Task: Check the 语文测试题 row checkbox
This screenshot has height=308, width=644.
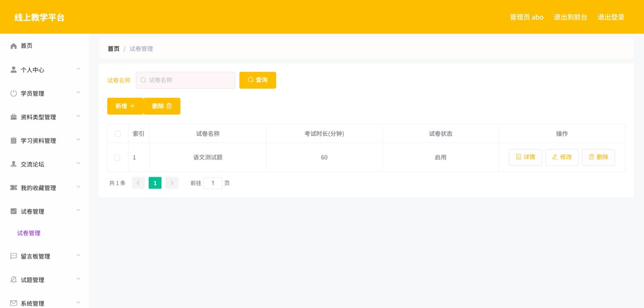Action: (x=117, y=158)
